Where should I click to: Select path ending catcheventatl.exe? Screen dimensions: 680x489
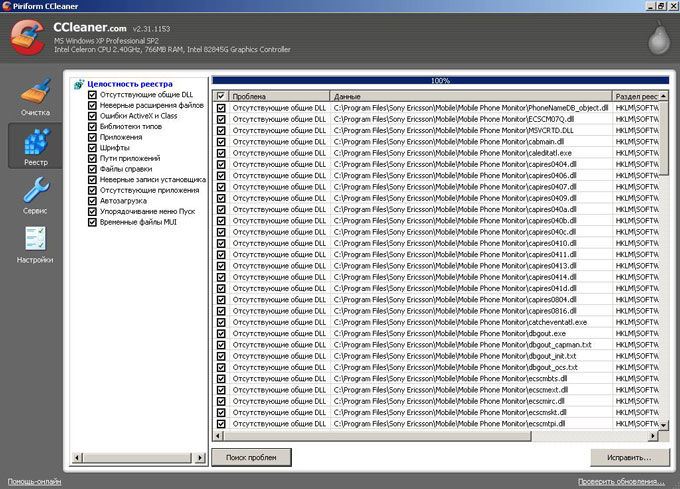point(460,322)
